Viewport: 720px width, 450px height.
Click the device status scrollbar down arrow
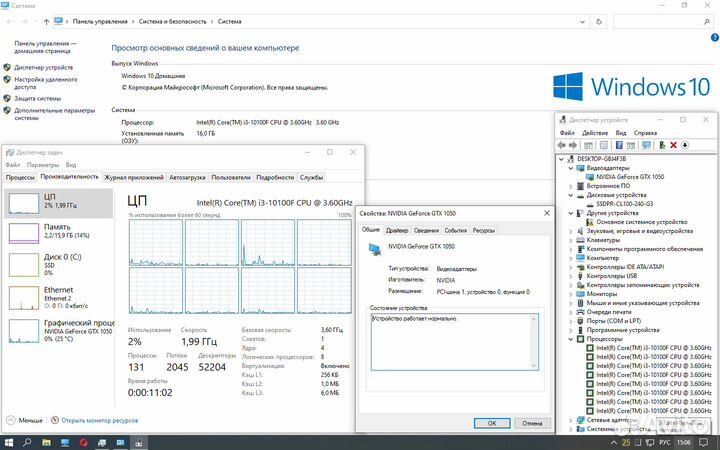(x=534, y=366)
